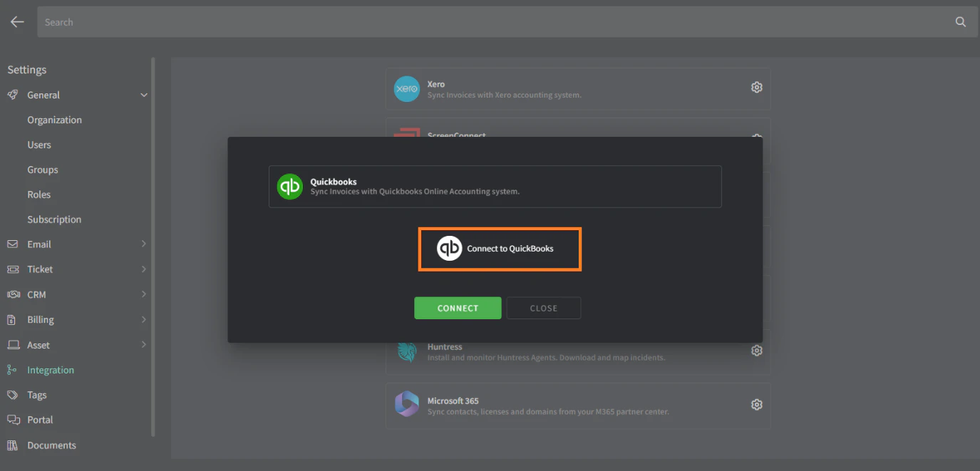Click the Billing invoice icon
The image size is (980, 471).
point(12,320)
